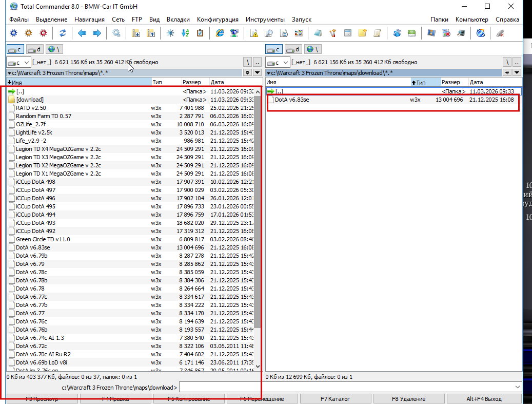
Task: Click the snowflake star toolbar icon
Action: click(x=170, y=33)
